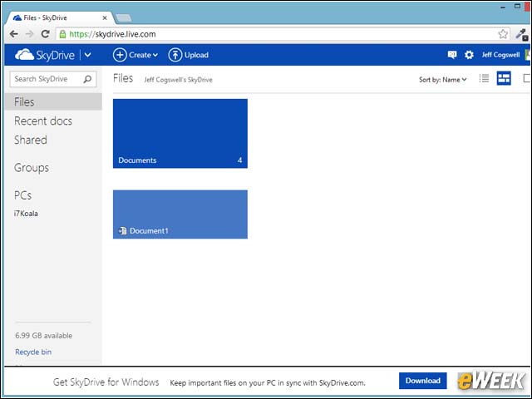The height and width of the screenshot is (399, 532).
Task: Switch to details list view icon
Action: 484,78
